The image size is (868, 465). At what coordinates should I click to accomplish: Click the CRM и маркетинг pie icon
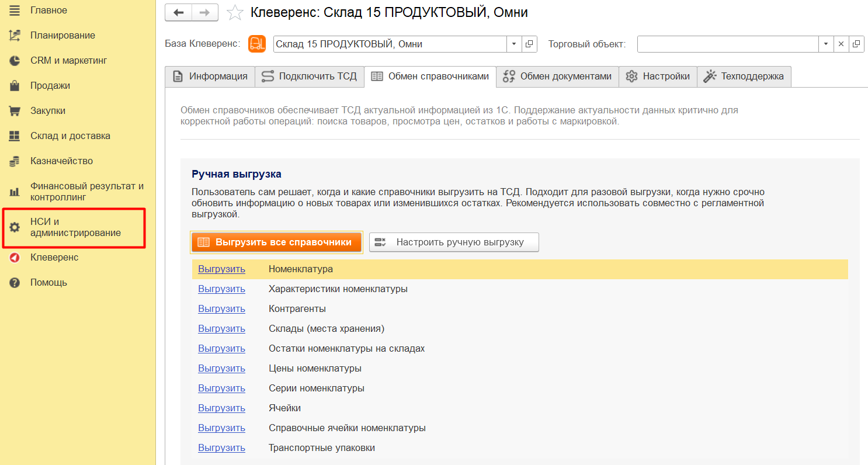[15, 61]
